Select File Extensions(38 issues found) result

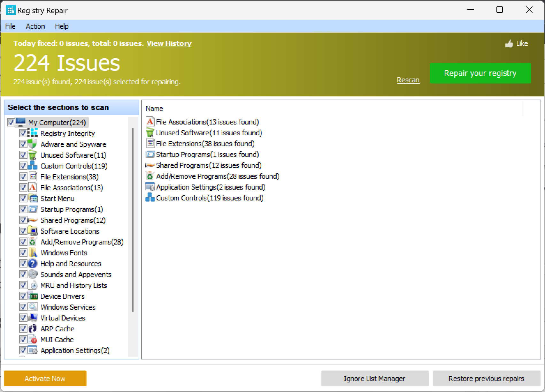pos(205,144)
